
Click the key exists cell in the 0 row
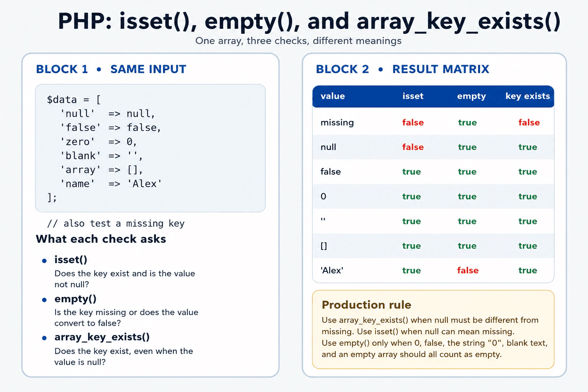528,196
